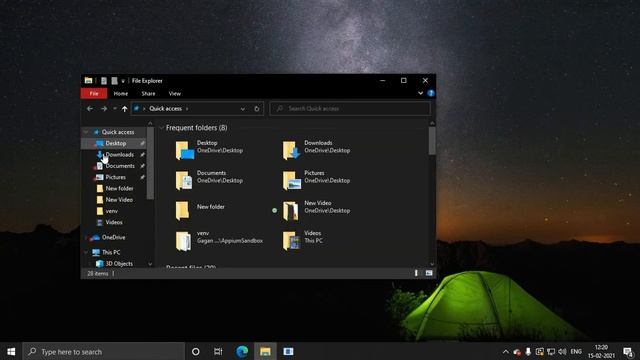Select Pictures in the navigation pane
The height and width of the screenshot is (360, 640).
116,177
